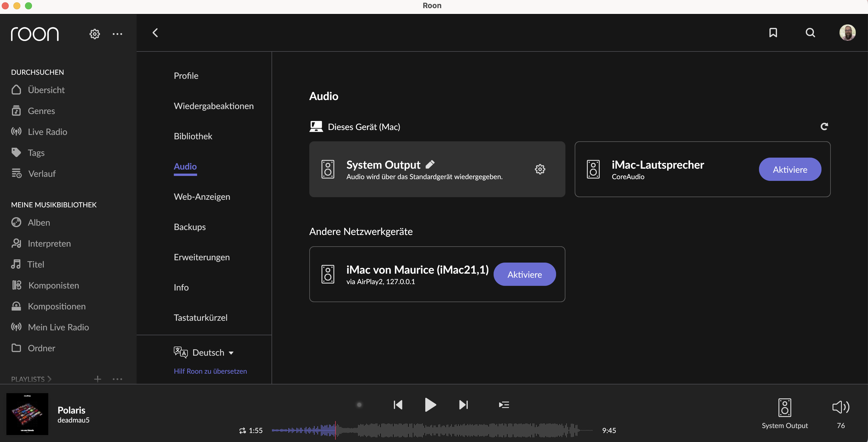Refresh the audio device list
This screenshot has width=868, height=442.
pyautogui.click(x=824, y=126)
